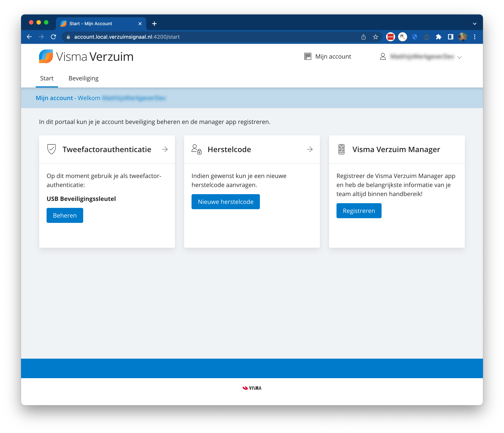Reload the page
This screenshot has width=504, height=433.
click(x=54, y=37)
